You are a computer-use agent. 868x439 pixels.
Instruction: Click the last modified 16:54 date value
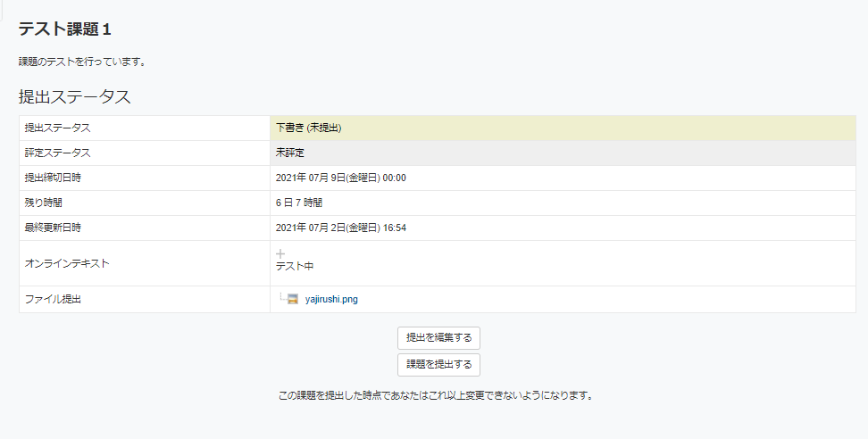[x=341, y=228]
